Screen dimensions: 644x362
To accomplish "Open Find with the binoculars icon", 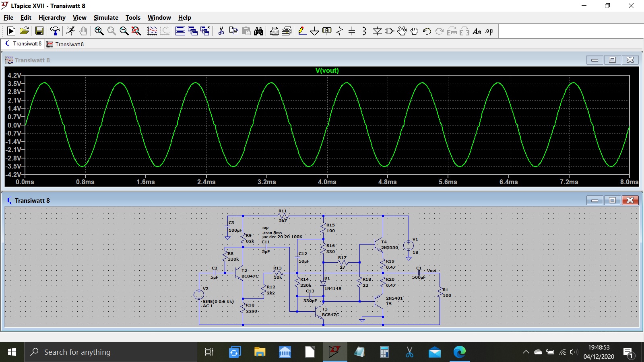I will coord(258,31).
